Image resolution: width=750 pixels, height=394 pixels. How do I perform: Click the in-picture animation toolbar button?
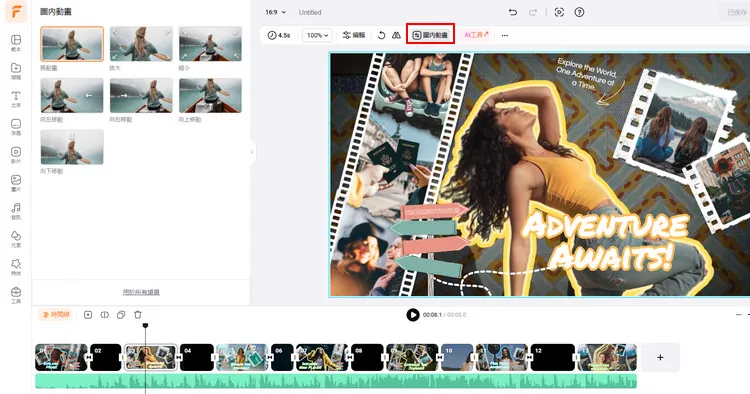tap(430, 35)
